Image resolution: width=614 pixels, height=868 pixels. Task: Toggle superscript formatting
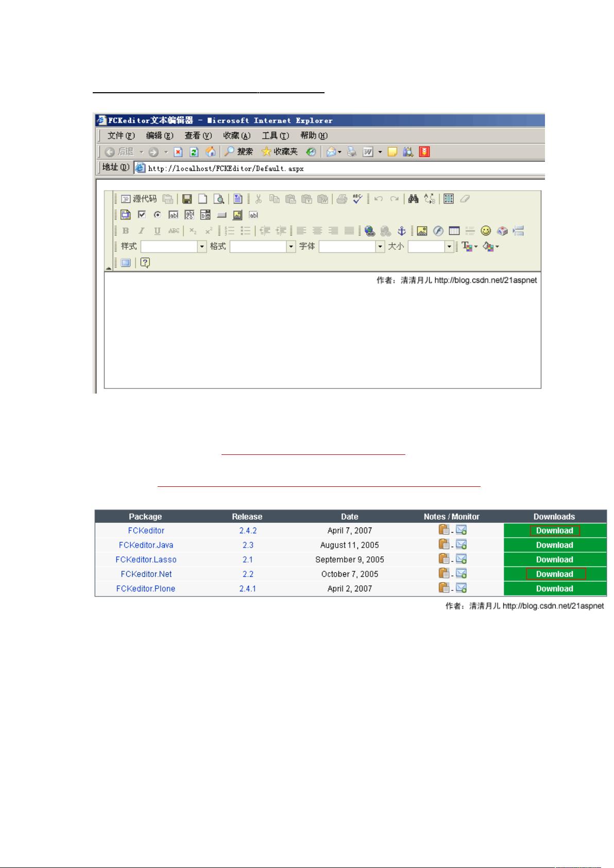point(208,231)
